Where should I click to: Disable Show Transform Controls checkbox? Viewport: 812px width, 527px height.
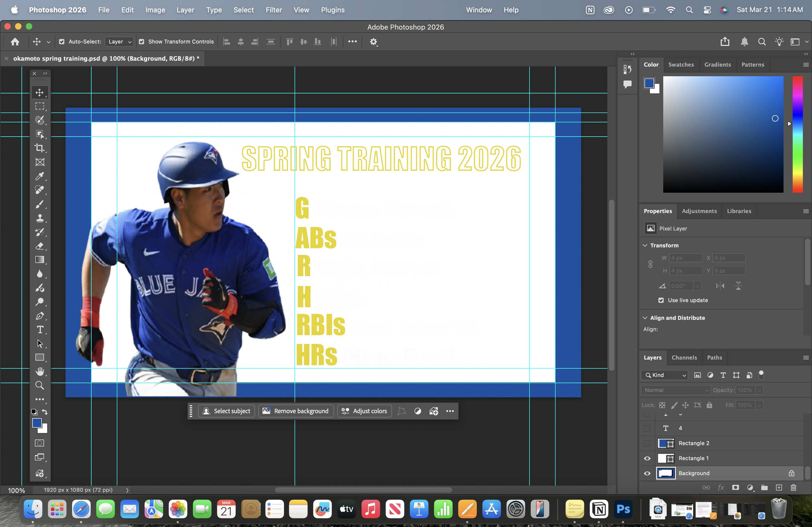point(141,42)
